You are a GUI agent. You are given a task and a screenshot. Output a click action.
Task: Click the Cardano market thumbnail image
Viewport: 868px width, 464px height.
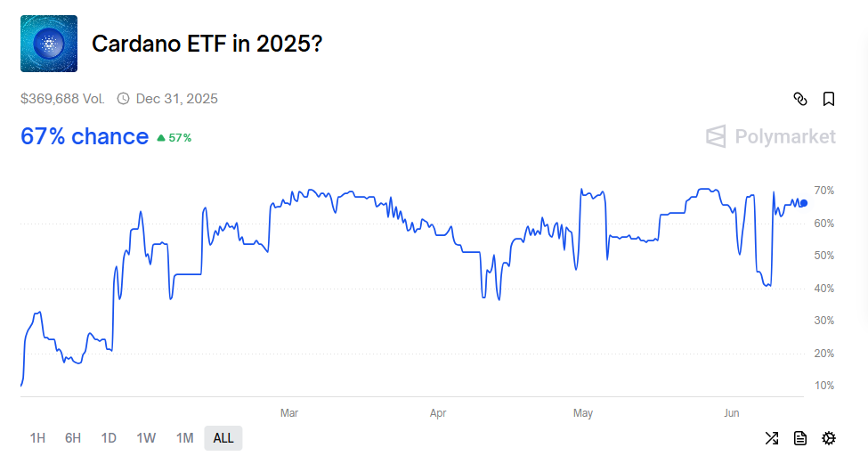(x=49, y=44)
